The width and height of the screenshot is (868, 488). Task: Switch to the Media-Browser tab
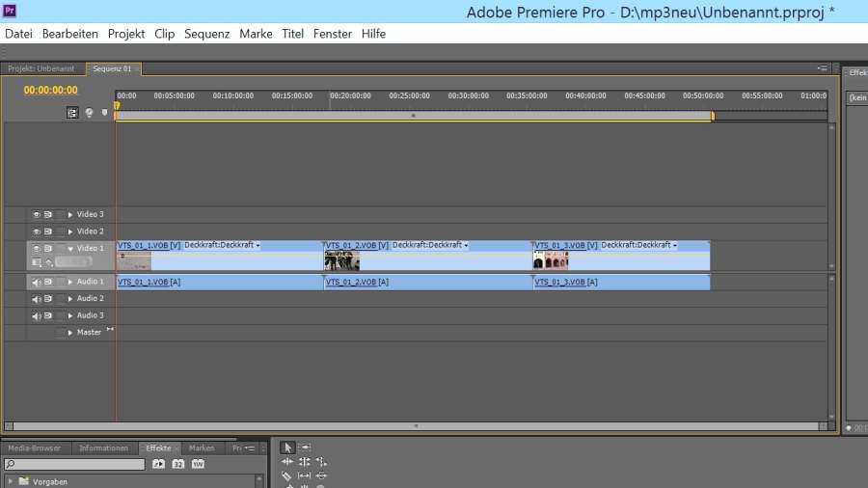(x=35, y=448)
